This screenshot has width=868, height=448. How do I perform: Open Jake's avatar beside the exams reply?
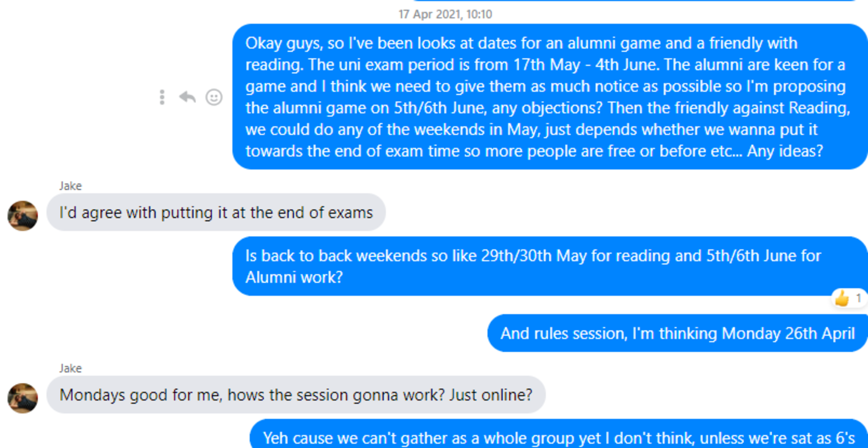[x=23, y=216]
